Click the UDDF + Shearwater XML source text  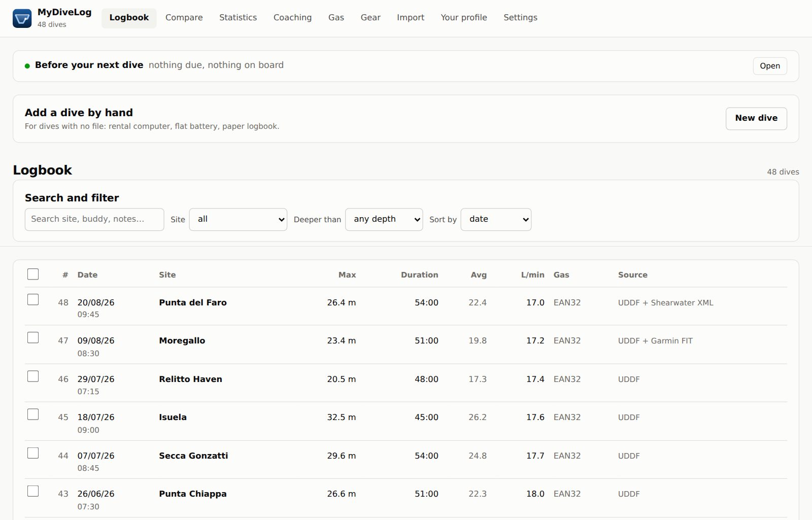(665, 302)
